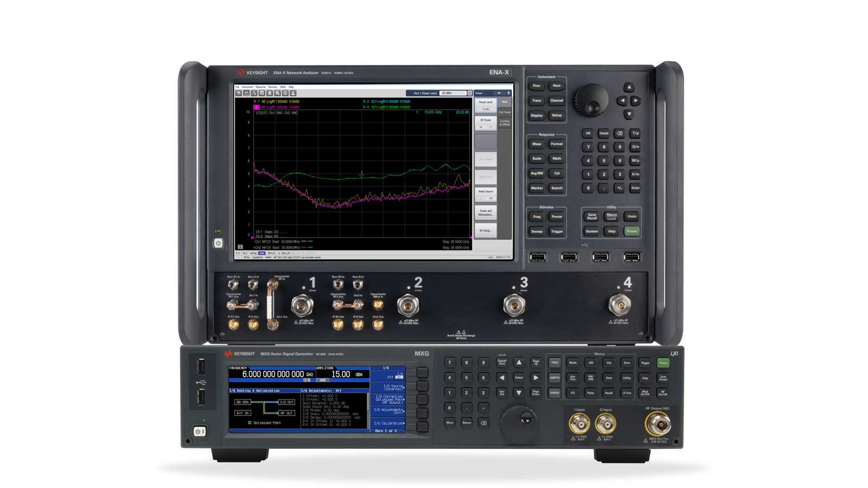Click the Undo icon in the analyzer toolbar

pyautogui.click(x=239, y=93)
